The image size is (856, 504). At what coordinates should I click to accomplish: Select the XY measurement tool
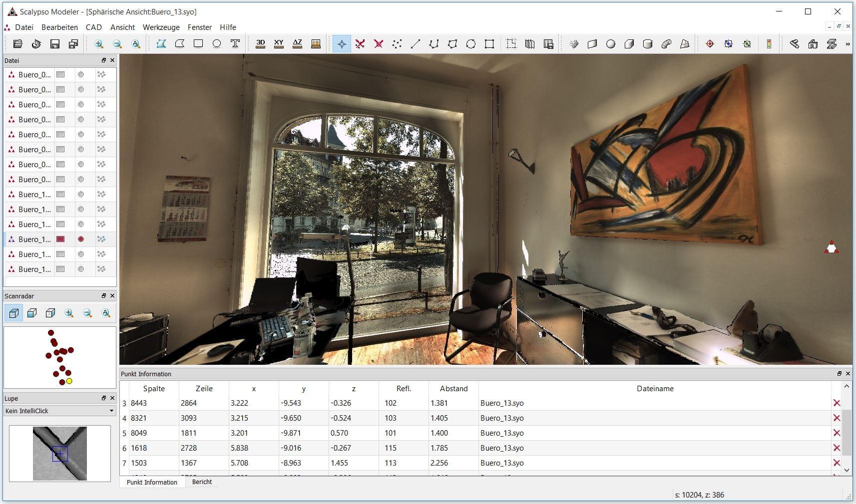click(279, 44)
